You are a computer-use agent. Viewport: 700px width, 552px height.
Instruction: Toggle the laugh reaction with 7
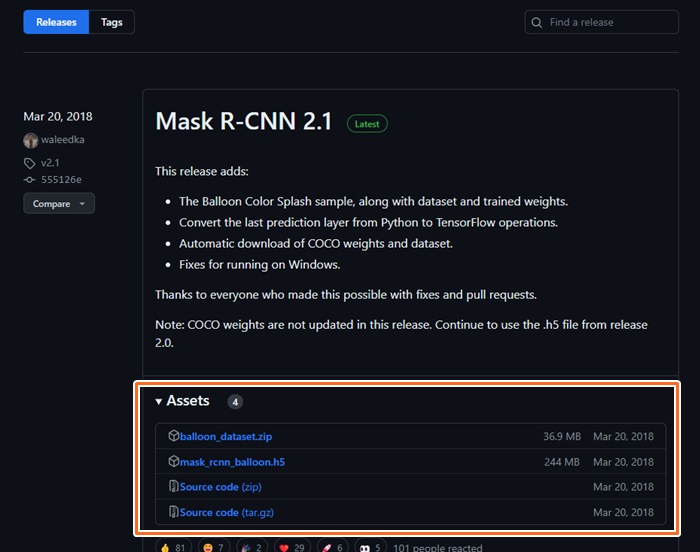click(x=212, y=547)
